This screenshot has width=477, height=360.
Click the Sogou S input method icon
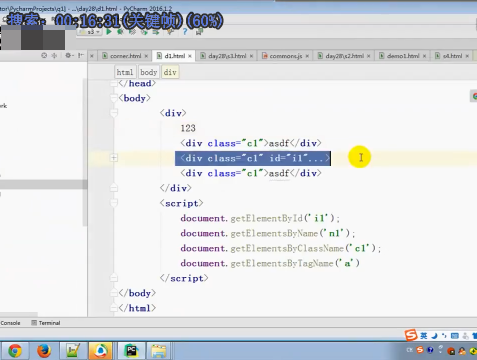coord(411,335)
